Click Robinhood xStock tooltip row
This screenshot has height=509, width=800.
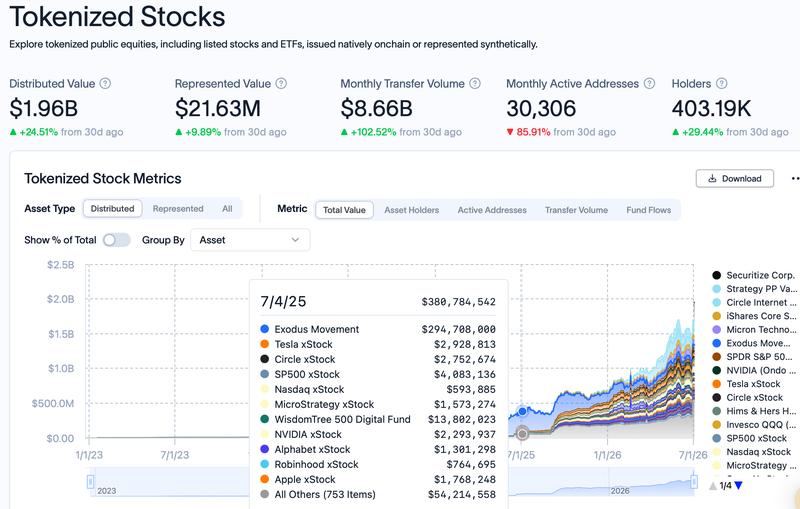tap(378, 465)
